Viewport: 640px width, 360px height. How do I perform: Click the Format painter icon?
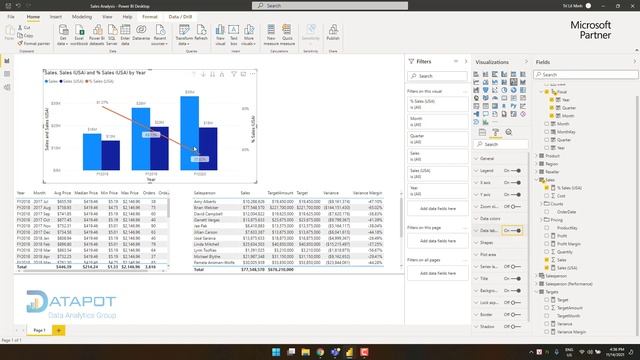pos(34,43)
